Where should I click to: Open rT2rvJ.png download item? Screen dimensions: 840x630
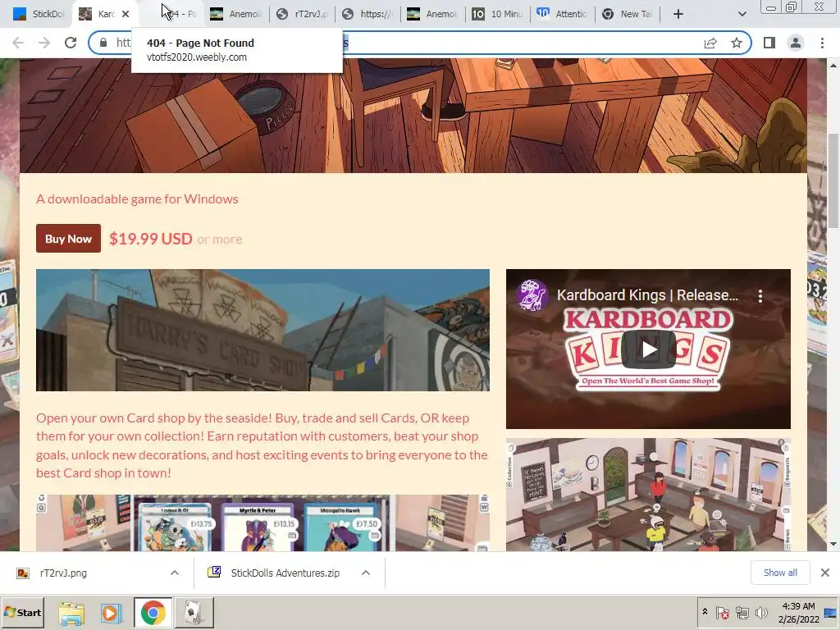point(63,573)
